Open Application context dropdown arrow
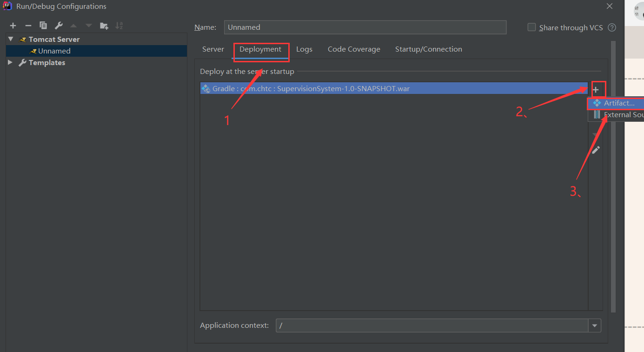644x352 pixels. tap(594, 325)
